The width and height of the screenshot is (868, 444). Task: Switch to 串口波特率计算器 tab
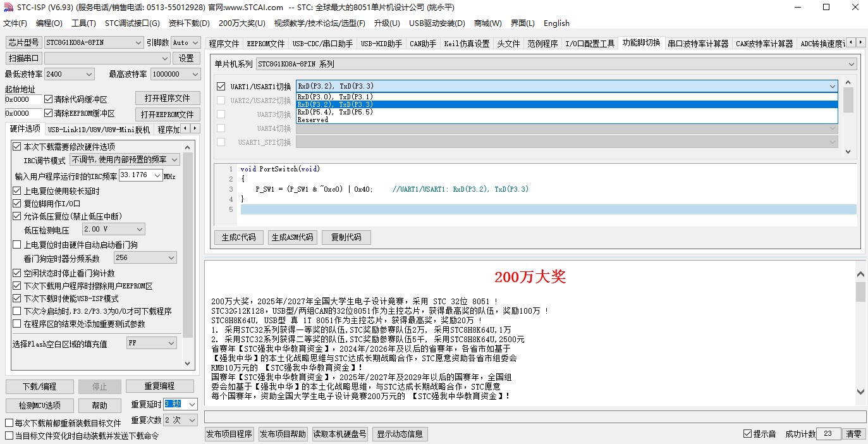tap(698, 44)
